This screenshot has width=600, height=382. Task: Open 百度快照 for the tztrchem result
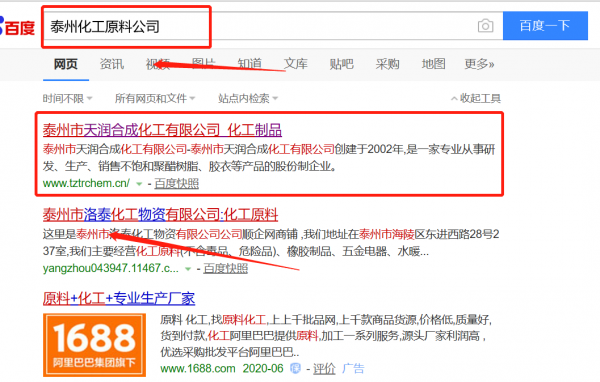click(176, 183)
